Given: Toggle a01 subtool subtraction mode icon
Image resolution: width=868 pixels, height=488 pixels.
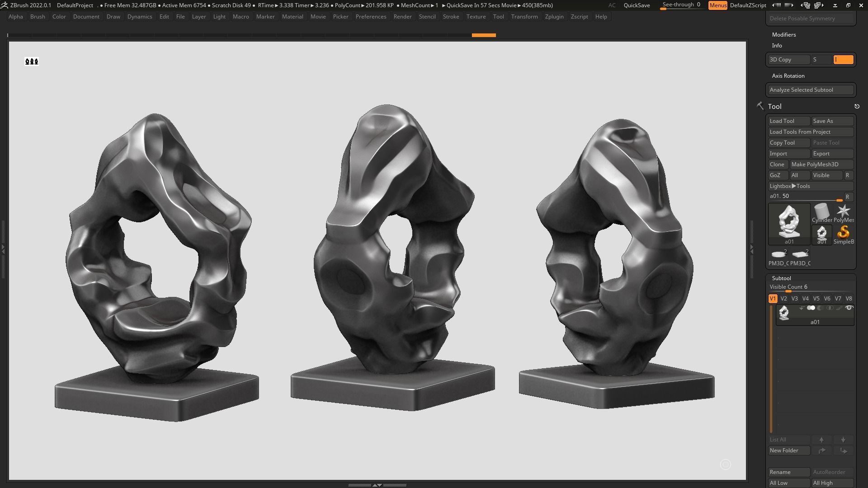Looking at the screenshot, I should (x=820, y=308).
